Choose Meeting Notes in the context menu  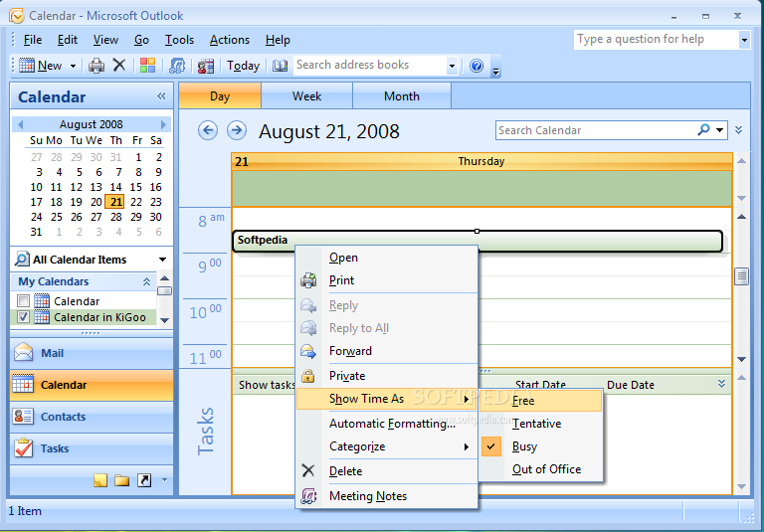point(387,496)
